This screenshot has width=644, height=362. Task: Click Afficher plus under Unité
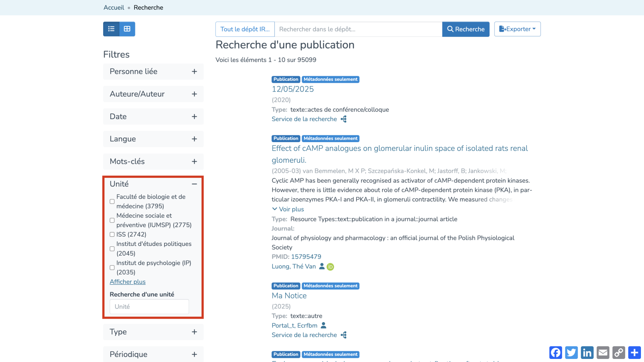coord(127,282)
